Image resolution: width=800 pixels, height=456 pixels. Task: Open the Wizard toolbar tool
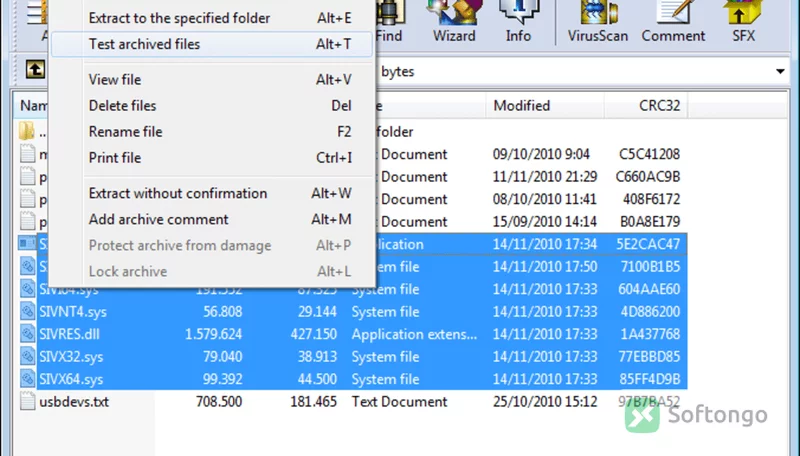point(454,22)
